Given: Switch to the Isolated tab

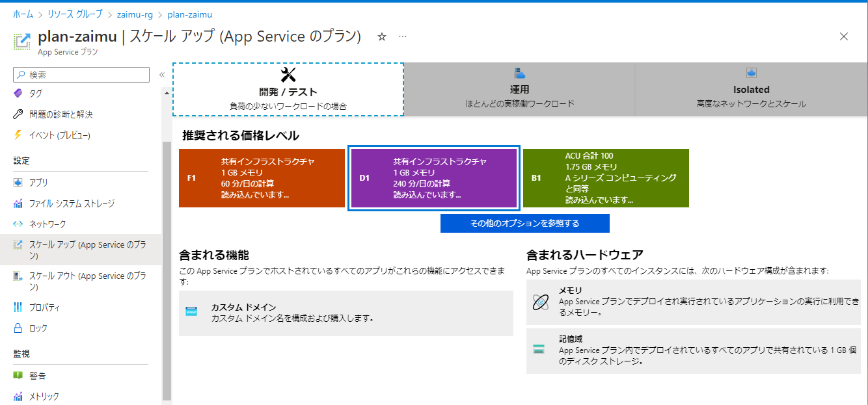Looking at the screenshot, I should (752, 89).
